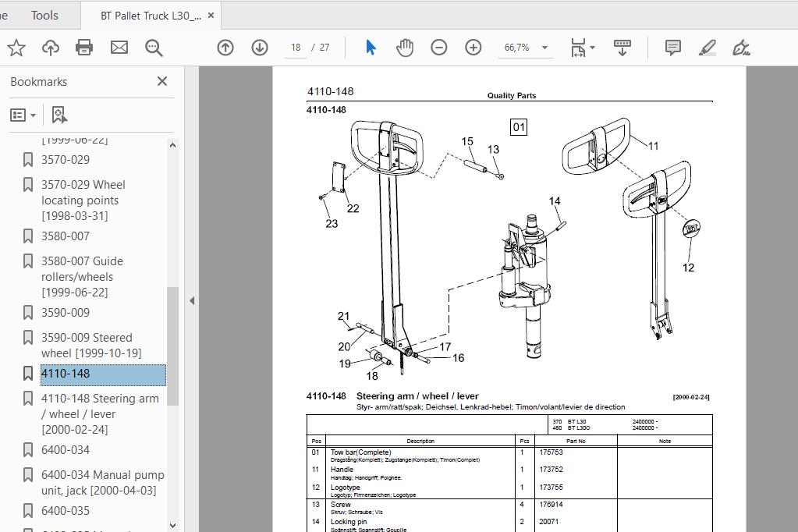The image size is (798, 532).
Task: Open bookmark 3590-009 Steered wheel
Action: (91, 345)
